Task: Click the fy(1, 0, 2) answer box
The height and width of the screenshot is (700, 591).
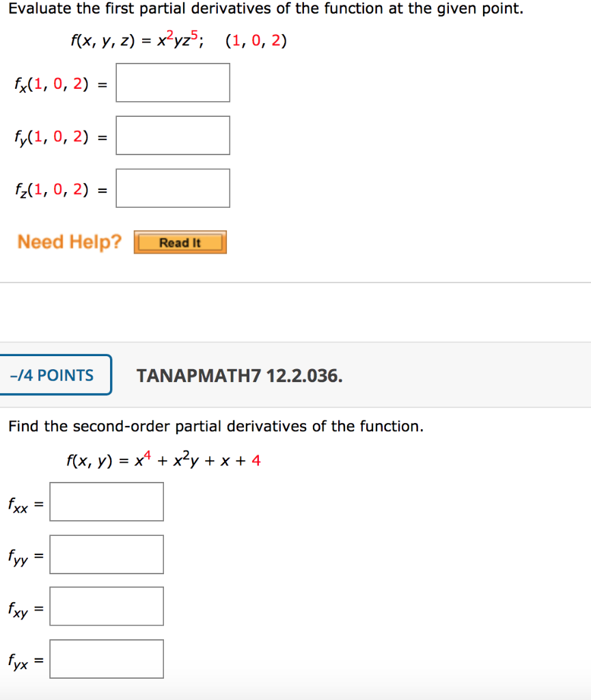Action: pos(172,135)
